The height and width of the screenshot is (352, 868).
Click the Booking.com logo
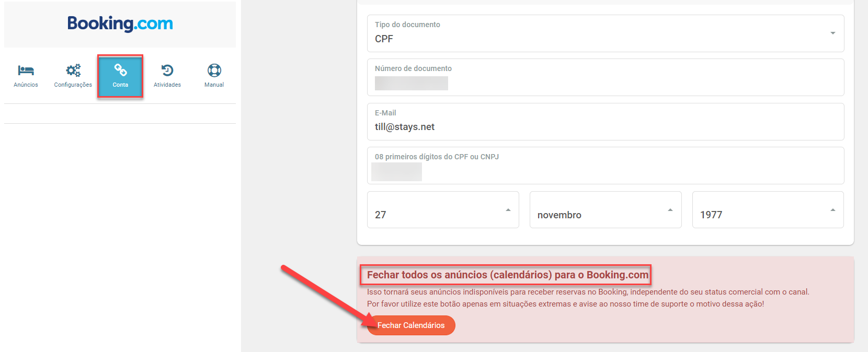[120, 24]
